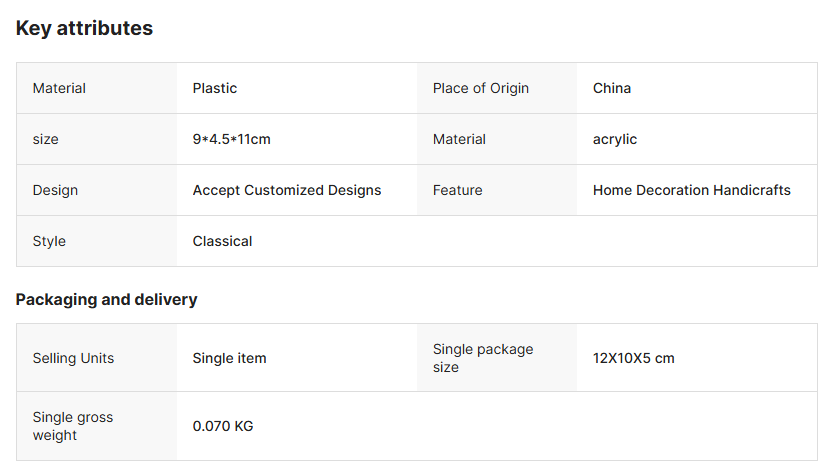This screenshot has height=472, width=823.
Task: Select the China origin value
Action: point(612,88)
